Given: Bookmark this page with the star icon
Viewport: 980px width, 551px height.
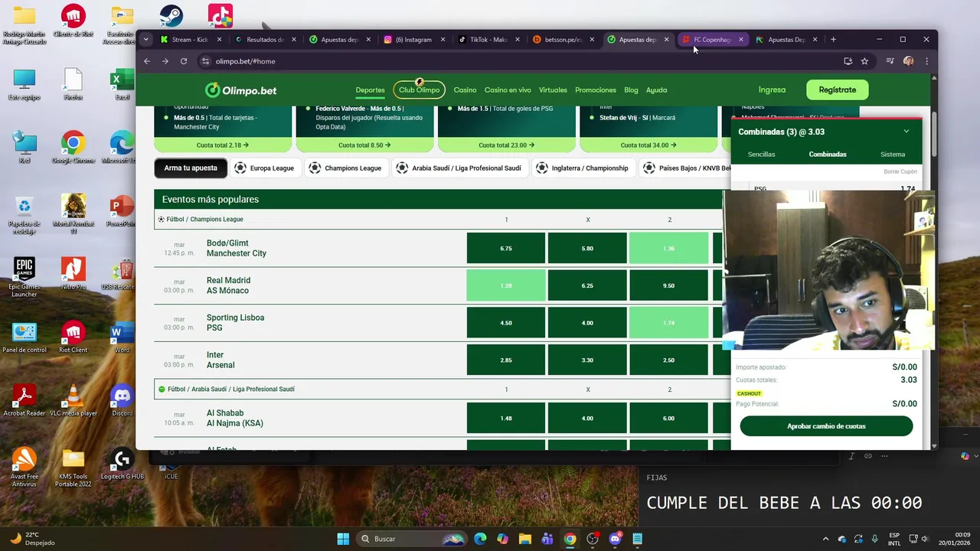Looking at the screenshot, I should coord(864,61).
